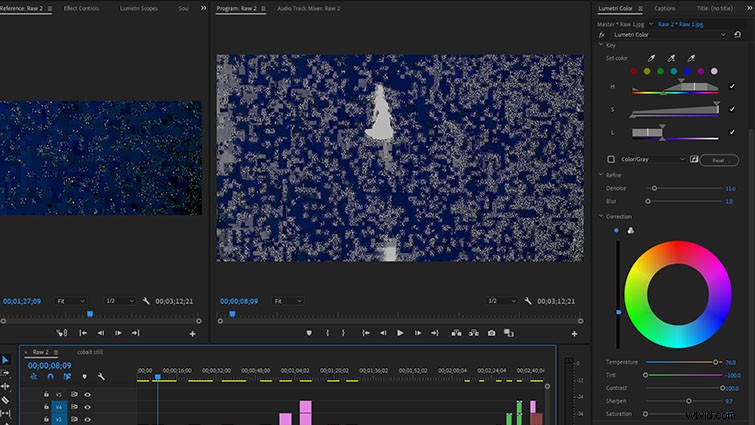Toggle V5 track eye visibility

tap(87, 394)
